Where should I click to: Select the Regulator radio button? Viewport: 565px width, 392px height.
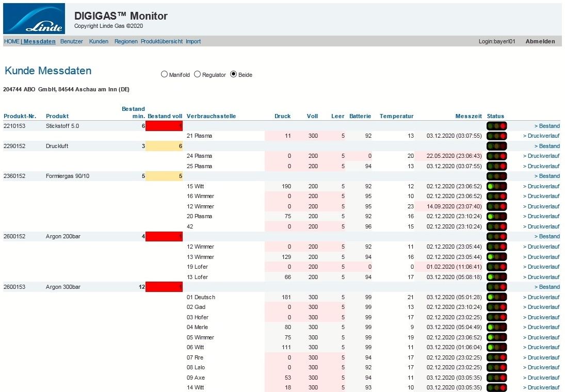coord(197,74)
